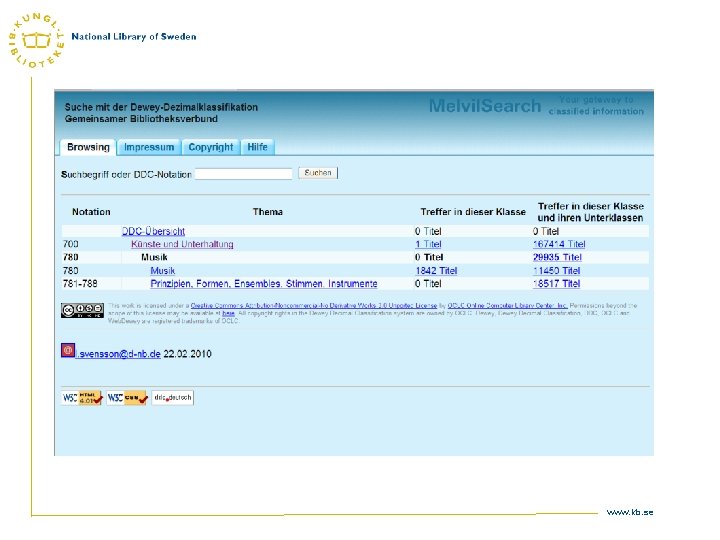Open the DDC-Übersicht link
The height and width of the screenshot is (540, 720).
coord(153,231)
